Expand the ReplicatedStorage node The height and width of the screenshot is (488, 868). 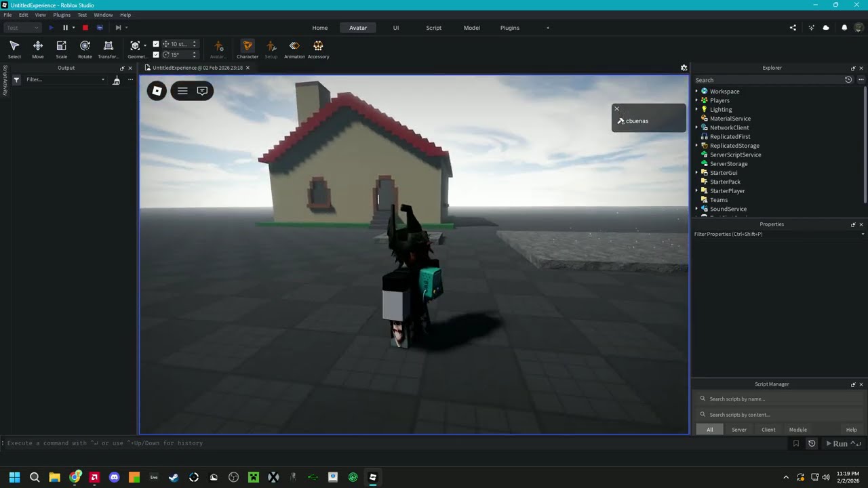(x=696, y=146)
